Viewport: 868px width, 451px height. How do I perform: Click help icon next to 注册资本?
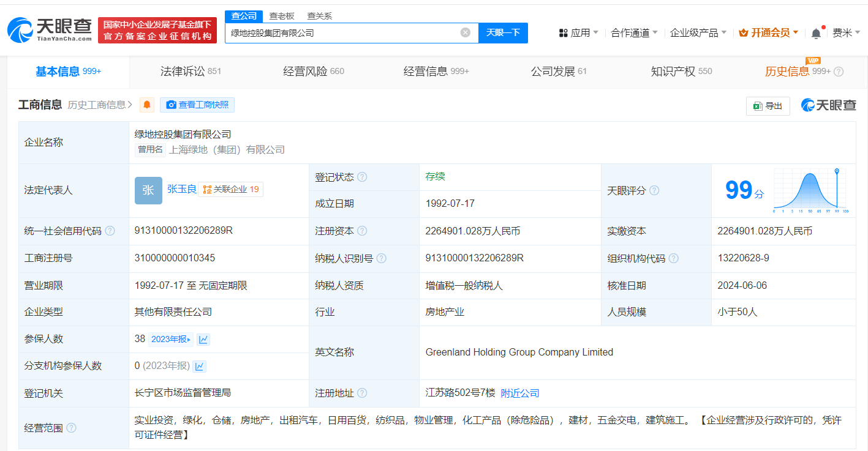[362, 231]
